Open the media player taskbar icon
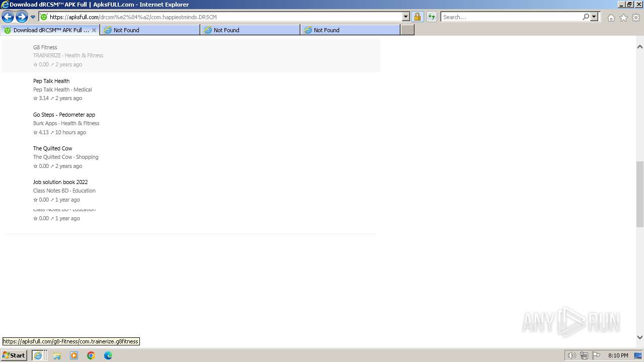The image size is (644, 362). [x=74, y=355]
